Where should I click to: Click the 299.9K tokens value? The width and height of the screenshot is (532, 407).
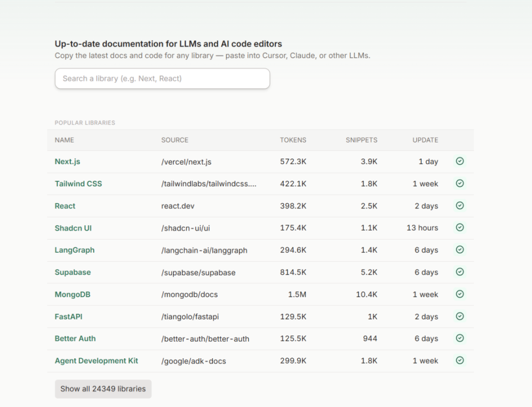pos(293,361)
